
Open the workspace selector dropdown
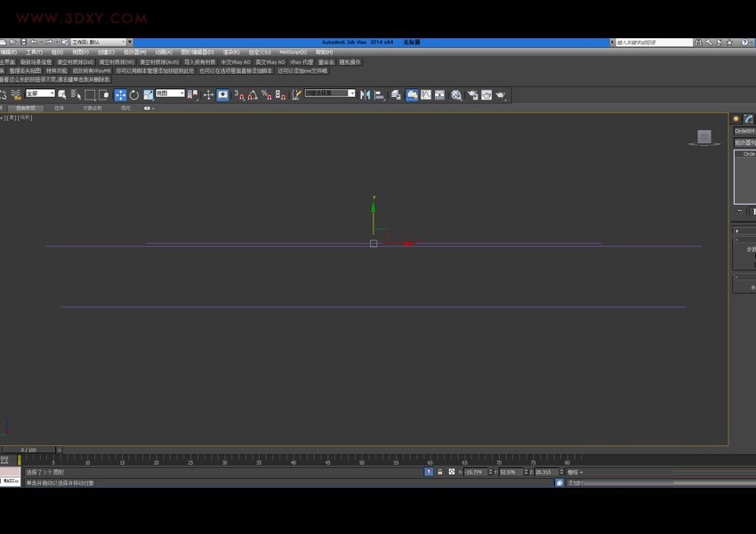99,43
